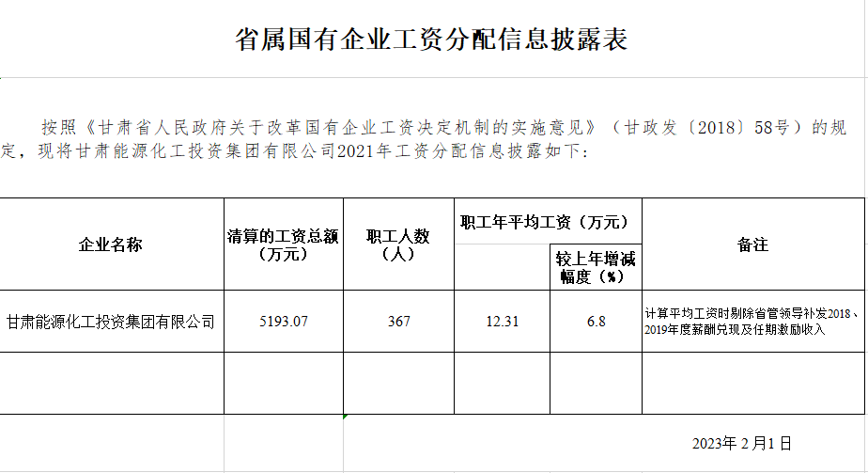Viewport: 868px width, 473px height.
Task: Select the 企业名称 header cell
Action: (111, 244)
